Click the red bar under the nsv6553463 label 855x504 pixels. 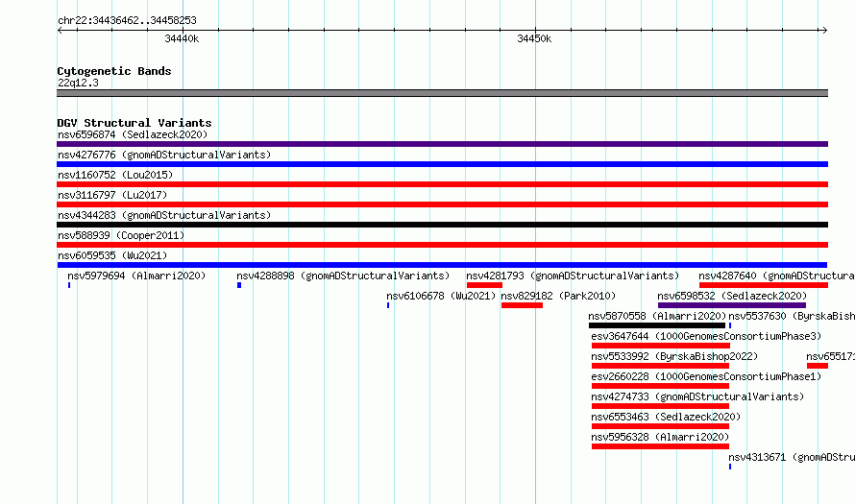[660, 426]
